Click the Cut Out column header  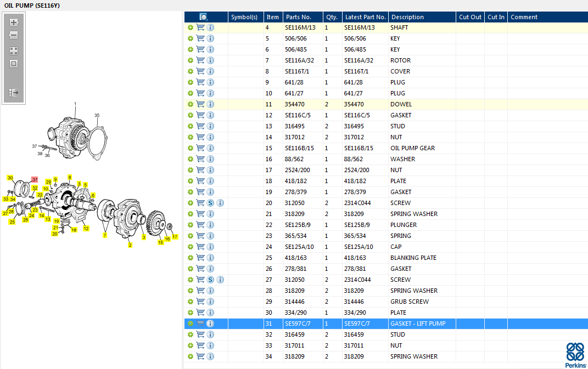pyautogui.click(x=470, y=17)
